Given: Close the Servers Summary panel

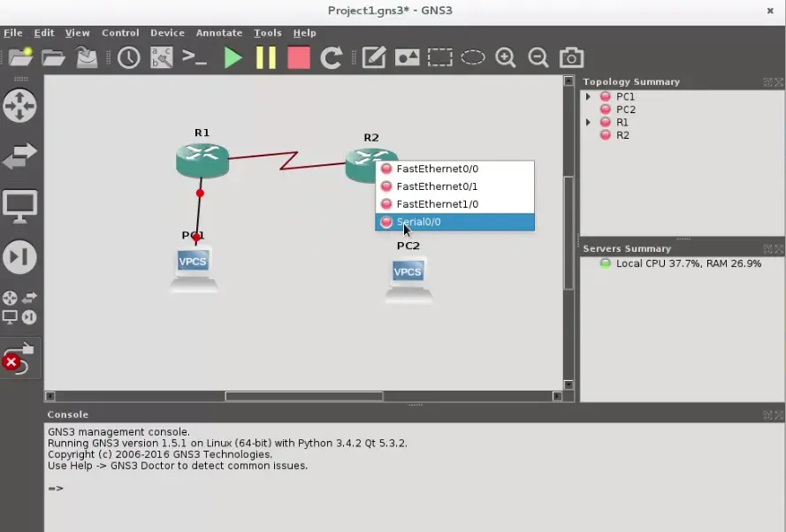Looking at the screenshot, I should coord(779,248).
